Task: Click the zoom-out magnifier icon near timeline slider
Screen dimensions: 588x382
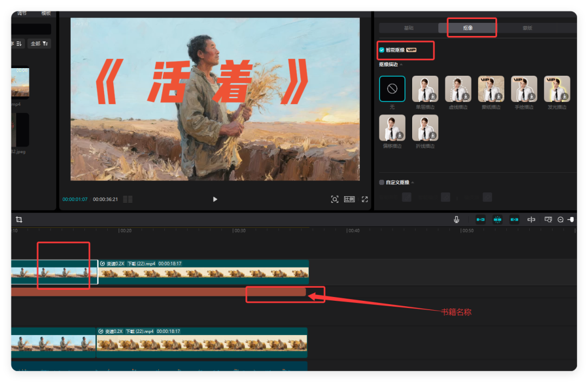Action: pos(560,219)
